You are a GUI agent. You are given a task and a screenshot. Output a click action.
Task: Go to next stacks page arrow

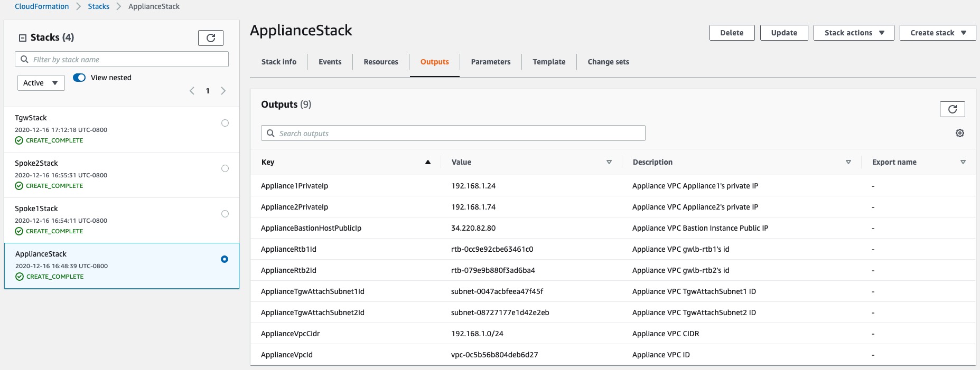click(x=223, y=91)
